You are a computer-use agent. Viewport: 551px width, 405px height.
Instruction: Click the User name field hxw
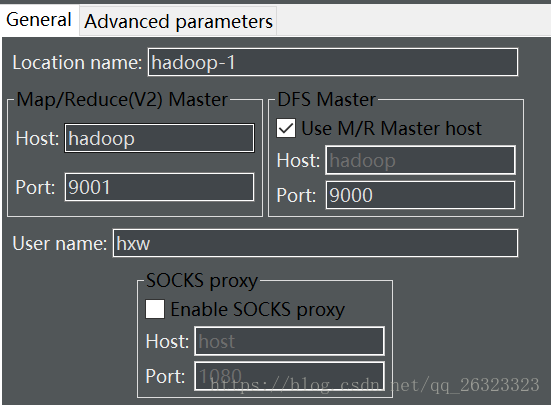point(315,243)
